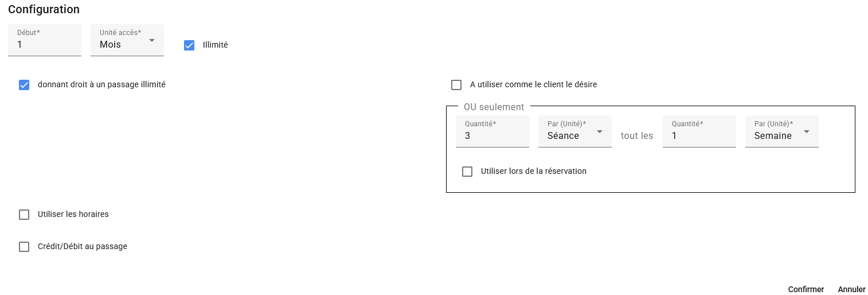Enable 'A utiliser comme le client le désire'
Screen dimensions: 868x295
(456, 85)
